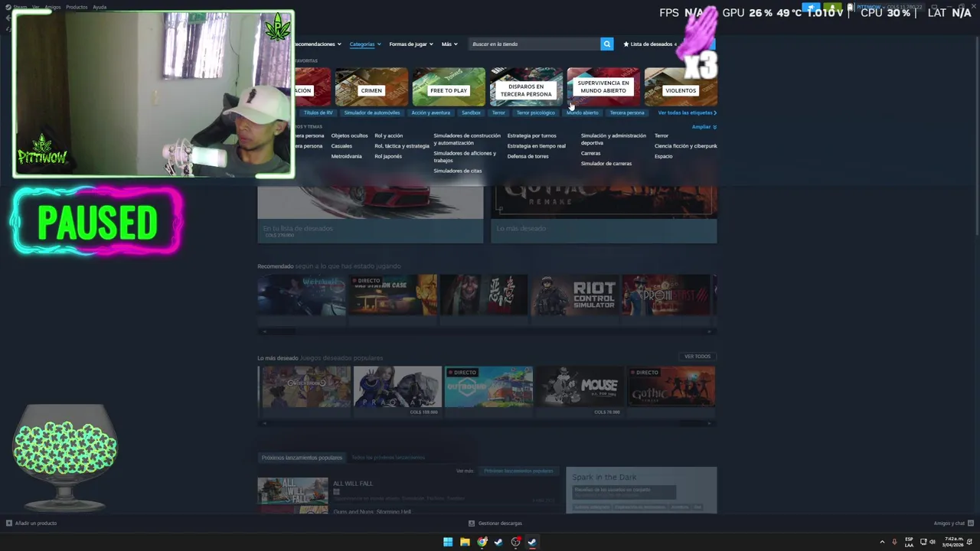Click the Terror psicológico tag

536,112
